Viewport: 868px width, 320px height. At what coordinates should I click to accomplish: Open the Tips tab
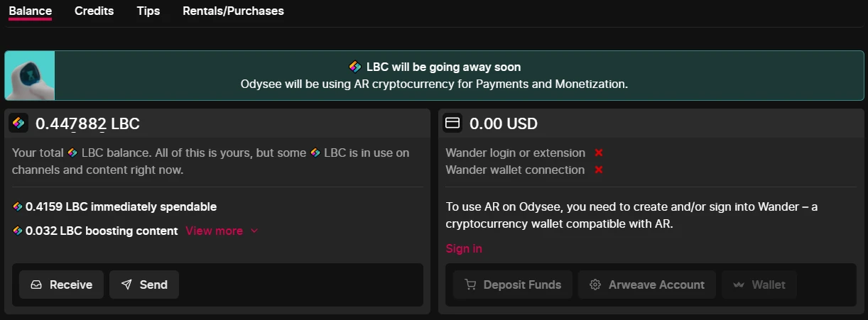tap(148, 11)
